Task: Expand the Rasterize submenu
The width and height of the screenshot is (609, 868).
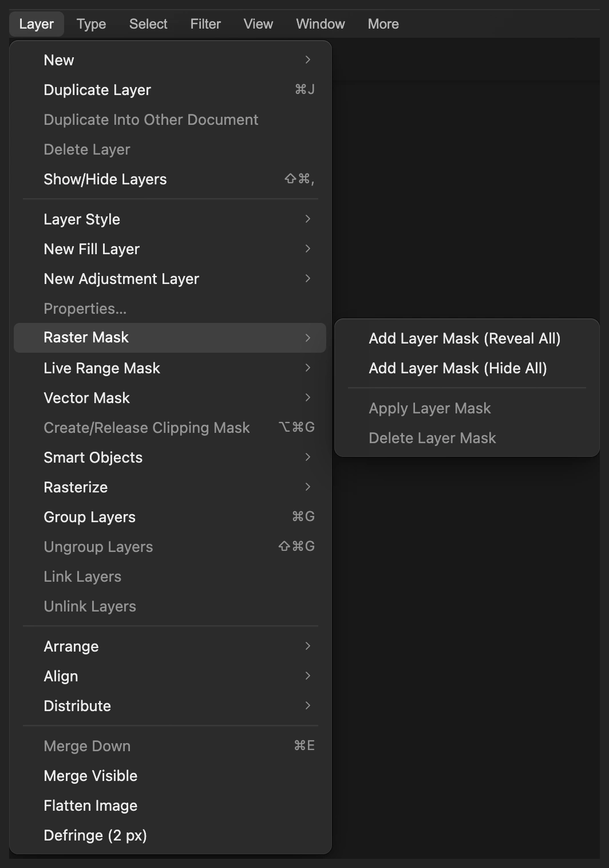Action: 170,487
